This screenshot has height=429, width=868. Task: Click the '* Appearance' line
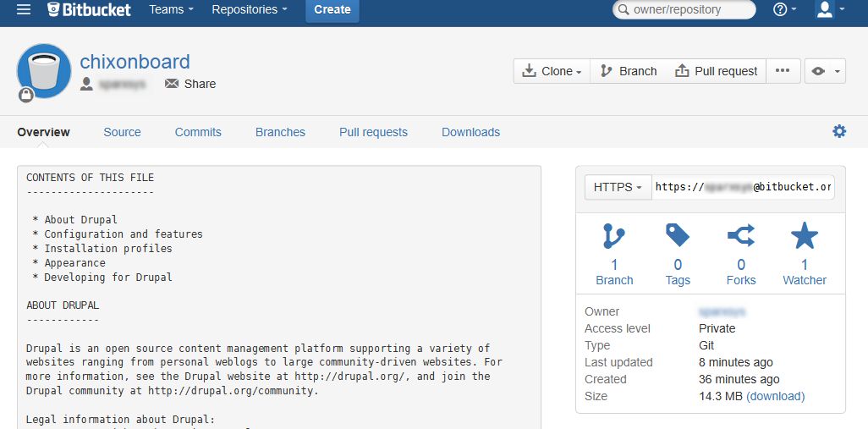(x=69, y=263)
